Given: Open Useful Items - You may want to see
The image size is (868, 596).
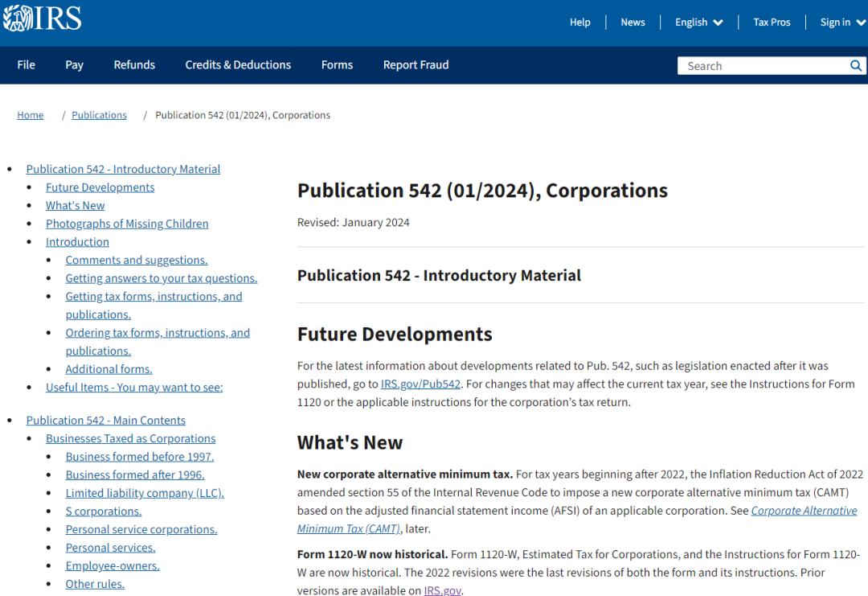Looking at the screenshot, I should point(134,388).
